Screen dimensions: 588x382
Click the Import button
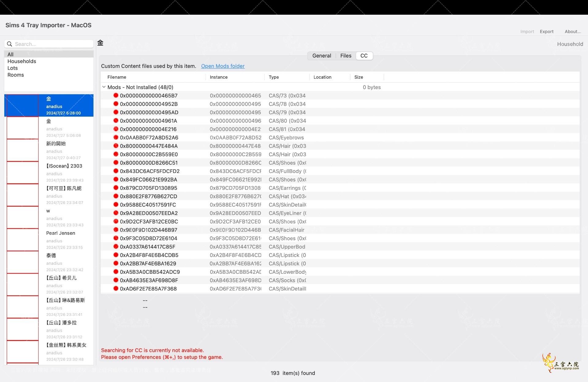[x=527, y=32]
